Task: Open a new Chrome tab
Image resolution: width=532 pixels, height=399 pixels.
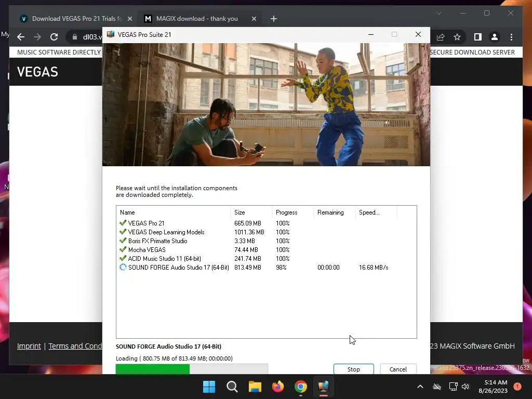Action: pos(273,19)
